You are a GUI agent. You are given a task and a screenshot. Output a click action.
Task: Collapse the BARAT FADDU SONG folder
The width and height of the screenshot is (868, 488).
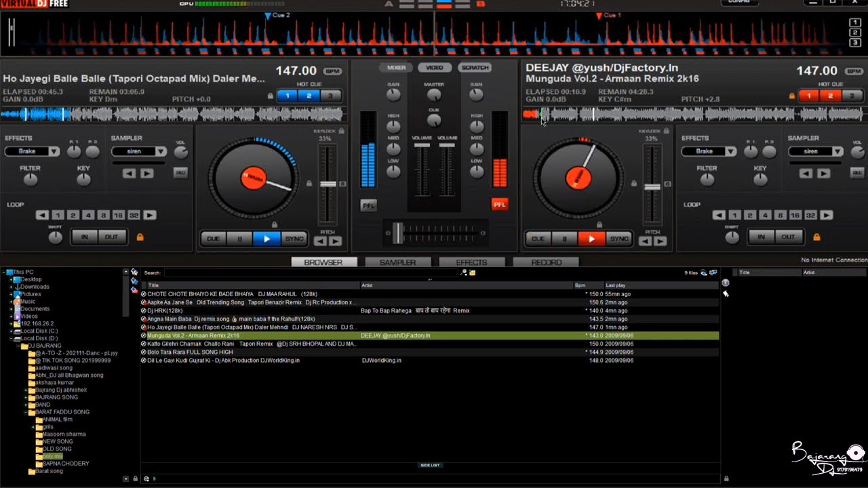click(26, 412)
